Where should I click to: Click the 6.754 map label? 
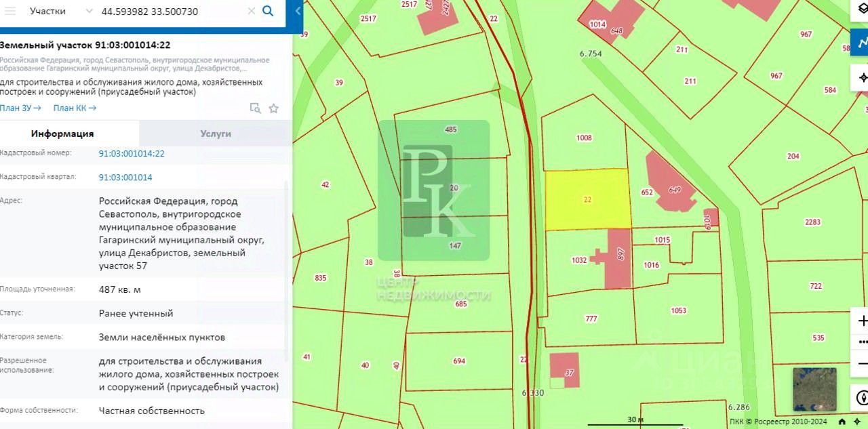pyautogui.click(x=590, y=54)
